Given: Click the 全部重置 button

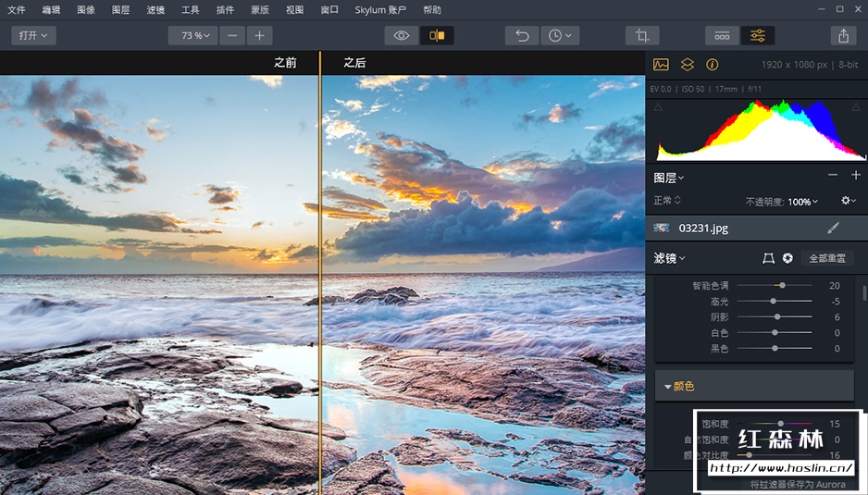Looking at the screenshot, I should (827, 258).
